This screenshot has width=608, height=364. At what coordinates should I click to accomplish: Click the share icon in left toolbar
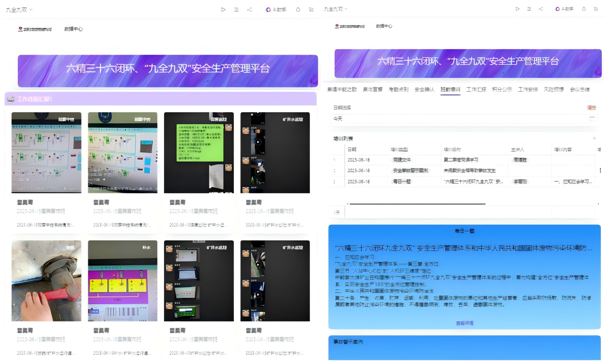[250, 9]
